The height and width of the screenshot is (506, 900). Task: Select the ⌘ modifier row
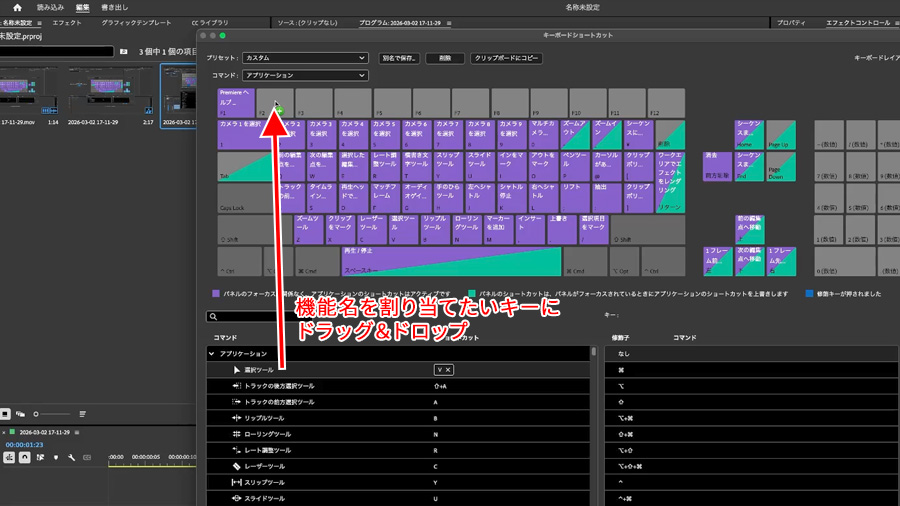[751, 370]
